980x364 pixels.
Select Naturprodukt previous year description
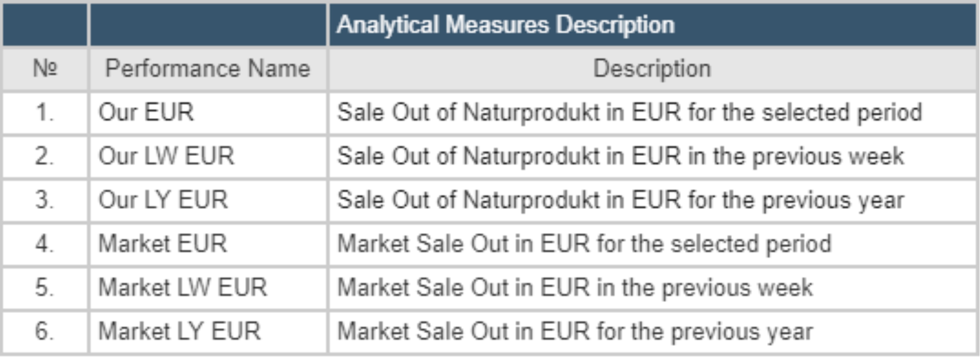[x=620, y=200]
